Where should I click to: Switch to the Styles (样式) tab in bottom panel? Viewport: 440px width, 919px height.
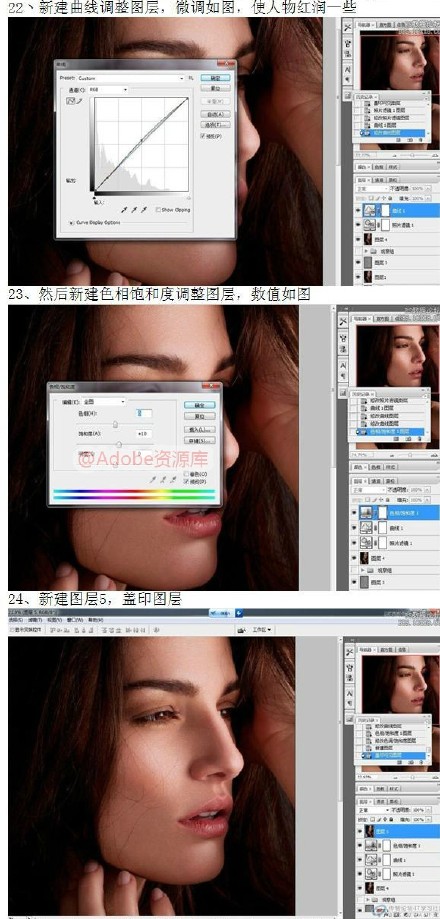394,789
